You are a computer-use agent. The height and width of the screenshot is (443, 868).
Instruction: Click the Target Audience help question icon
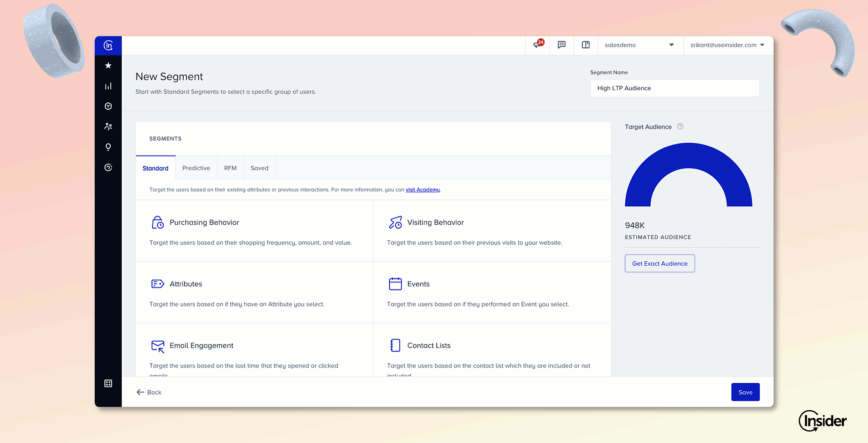(680, 126)
